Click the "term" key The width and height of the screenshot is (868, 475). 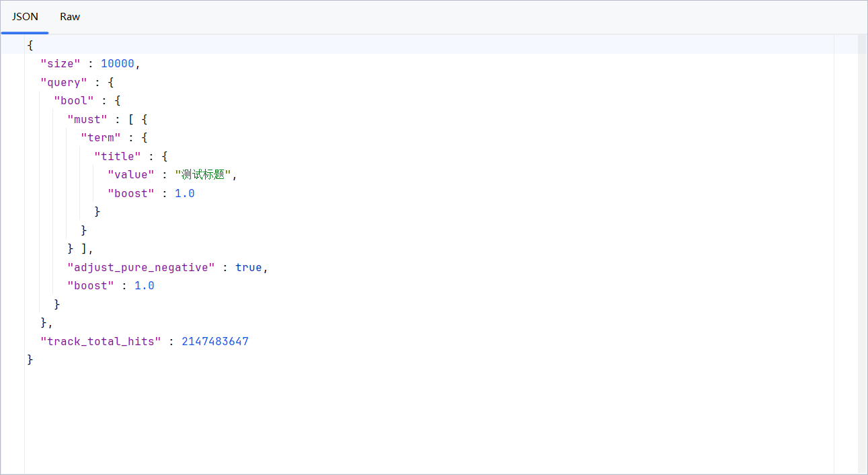(x=101, y=138)
